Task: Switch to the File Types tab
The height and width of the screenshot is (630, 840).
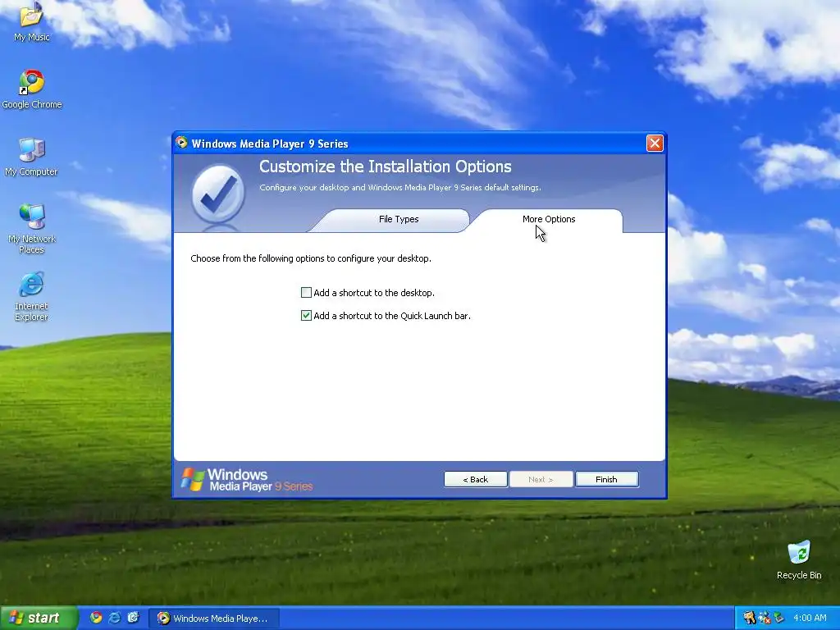Action: pyautogui.click(x=399, y=220)
